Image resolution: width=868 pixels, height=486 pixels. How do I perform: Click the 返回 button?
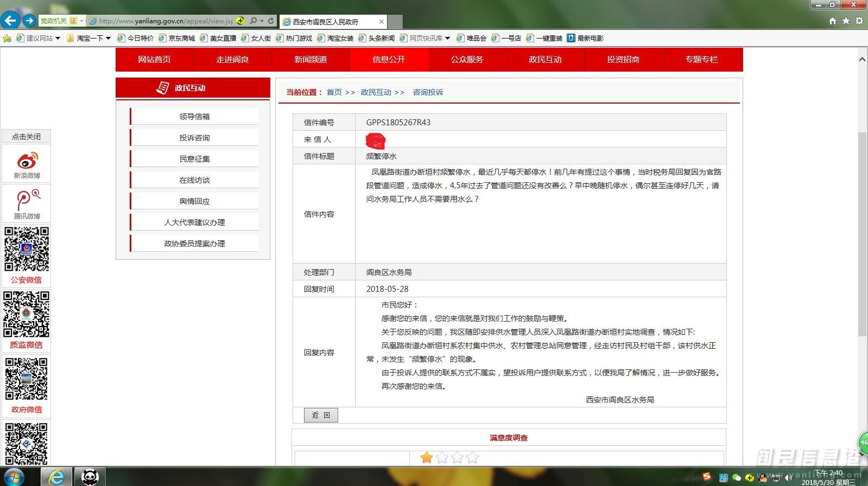click(x=321, y=415)
